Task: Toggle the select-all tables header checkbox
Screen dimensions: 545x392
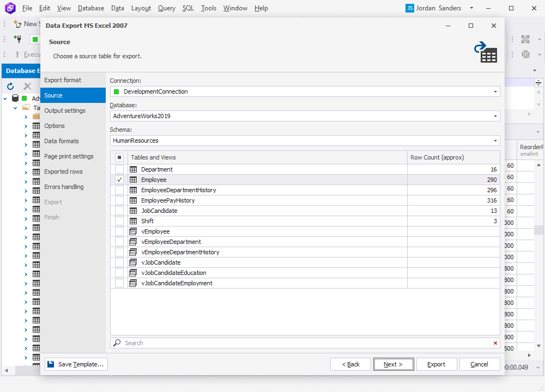Action: (x=119, y=157)
